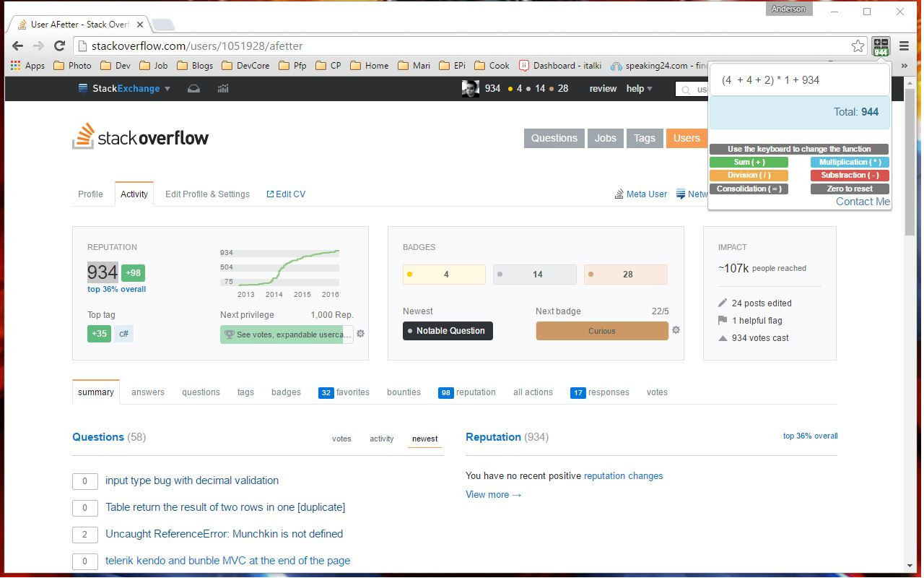Select the Substraction ( - ) function

pos(850,176)
